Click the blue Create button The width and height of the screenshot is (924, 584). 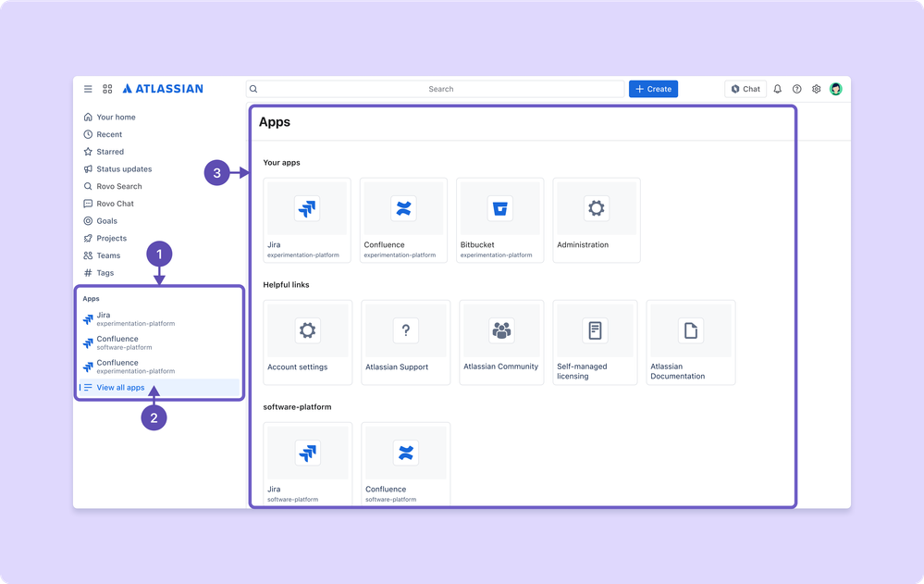tap(653, 89)
